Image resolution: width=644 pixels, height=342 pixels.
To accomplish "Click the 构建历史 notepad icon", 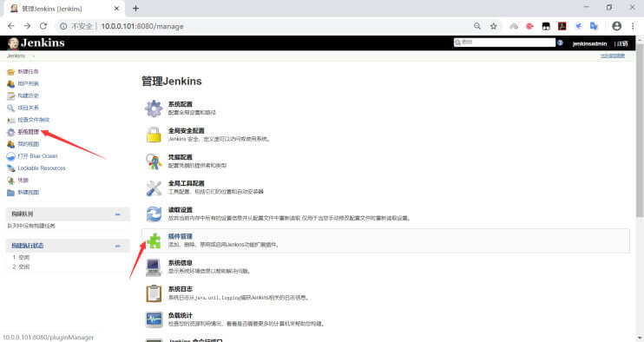I will (10, 95).
